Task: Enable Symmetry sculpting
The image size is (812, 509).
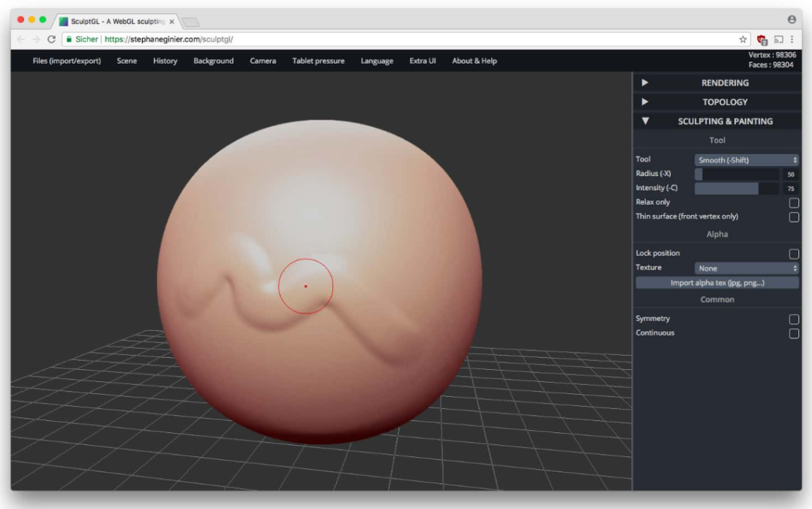Action: tap(794, 319)
